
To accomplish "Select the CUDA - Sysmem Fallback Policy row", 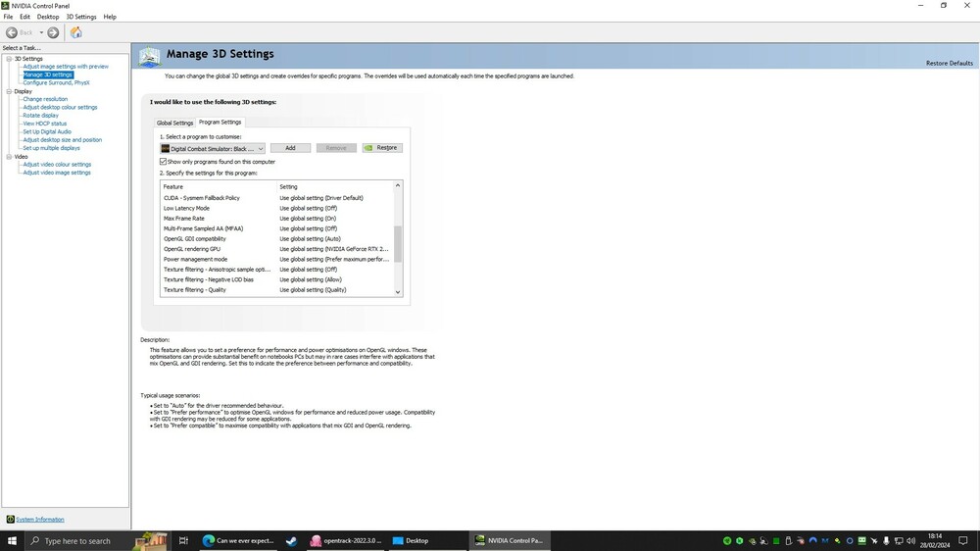I will [x=277, y=198].
